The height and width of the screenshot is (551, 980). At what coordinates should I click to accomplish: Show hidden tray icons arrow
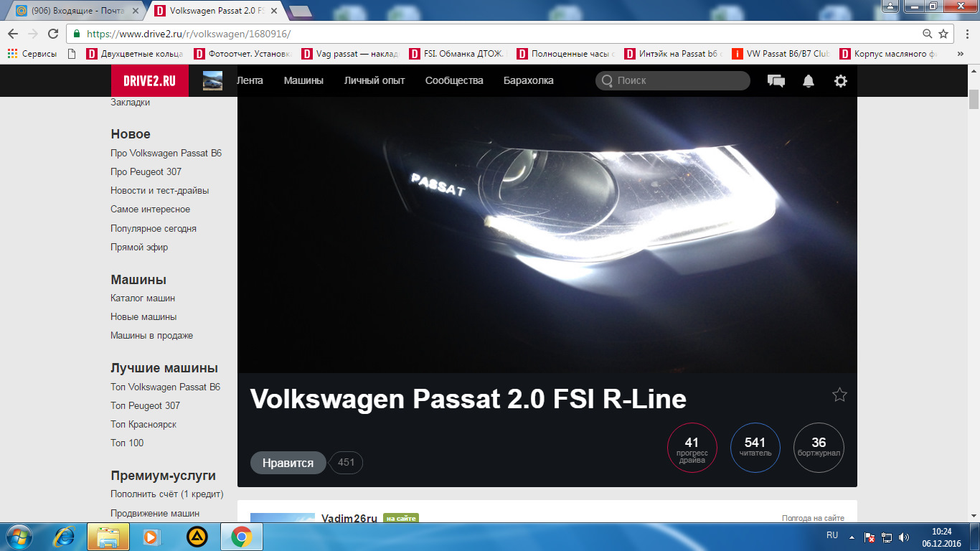852,537
